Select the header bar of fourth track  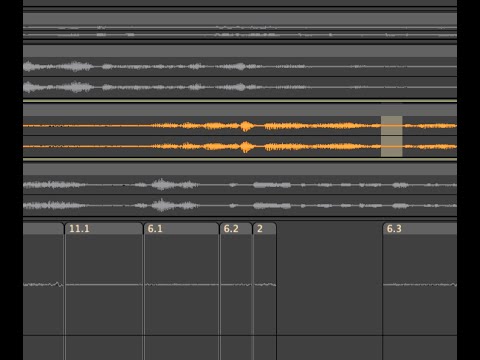click(x=240, y=169)
